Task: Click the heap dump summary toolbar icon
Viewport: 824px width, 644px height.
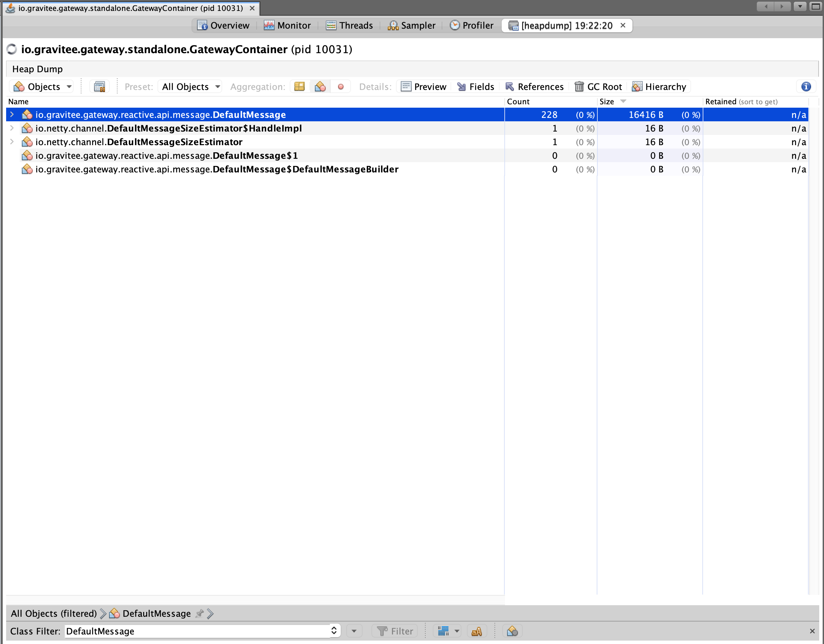Action: pos(99,87)
